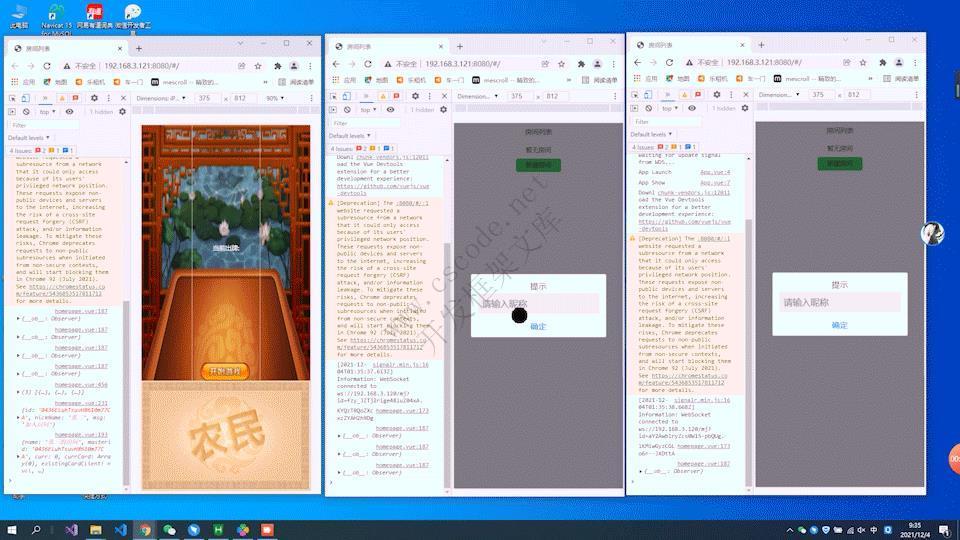Toggle console sidebar in right DevTools window
Image resolution: width=960 pixels, height=540 pixels.
pyautogui.click(x=636, y=108)
